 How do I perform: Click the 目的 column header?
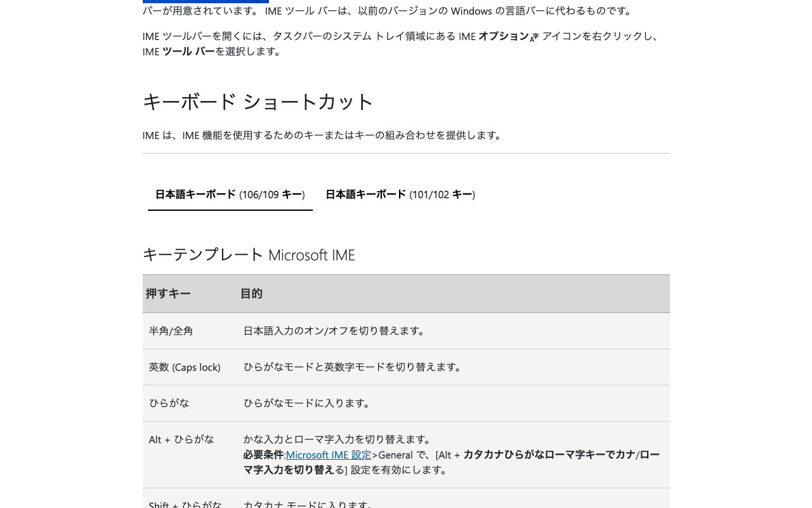tap(251, 293)
